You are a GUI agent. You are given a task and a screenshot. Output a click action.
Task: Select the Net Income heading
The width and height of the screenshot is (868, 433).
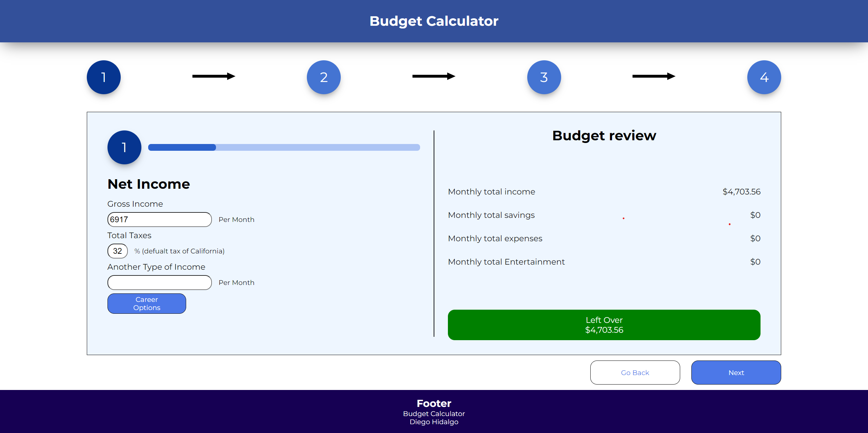tap(149, 184)
